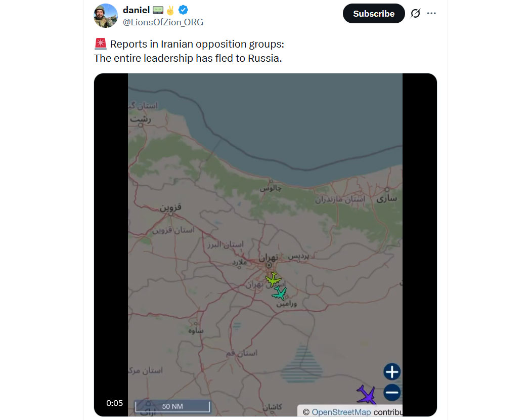Viewport: 531px width, 420px height.
Task: Select the purple aircraft at bottom right
Action: (367, 395)
